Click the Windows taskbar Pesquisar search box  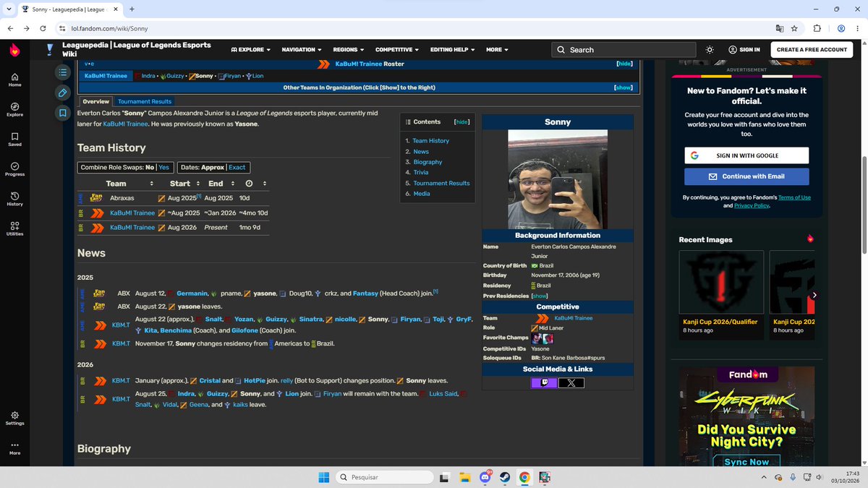click(x=385, y=477)
